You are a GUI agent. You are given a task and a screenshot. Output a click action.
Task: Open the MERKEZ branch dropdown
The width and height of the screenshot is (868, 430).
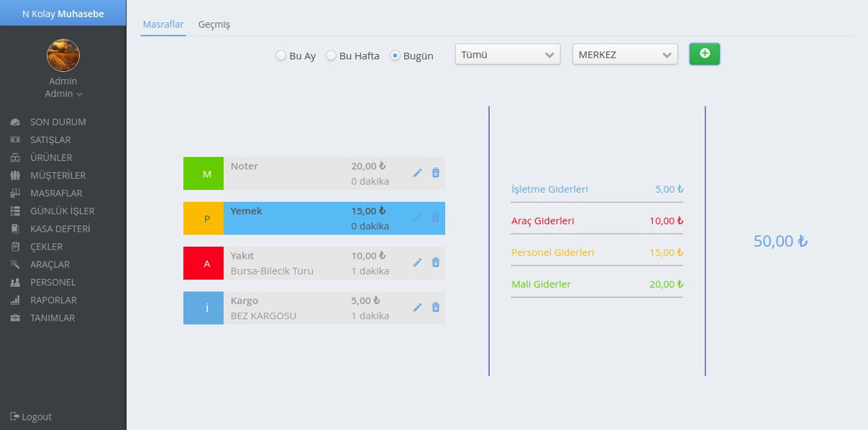(x=624, y=55)
